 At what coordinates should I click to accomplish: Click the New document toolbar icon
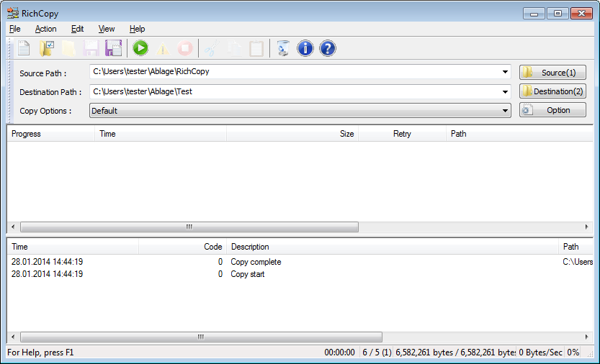(24, 49)
